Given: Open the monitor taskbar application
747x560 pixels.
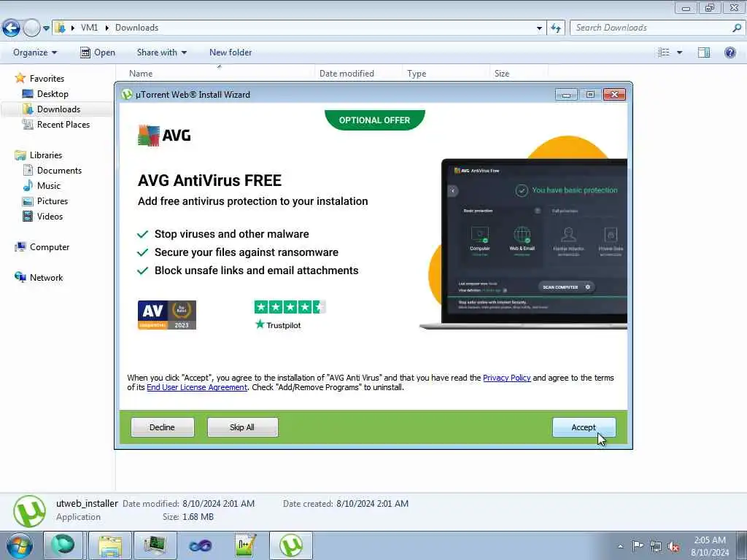Looking at the screenshot, I should [x=155, y=545].
